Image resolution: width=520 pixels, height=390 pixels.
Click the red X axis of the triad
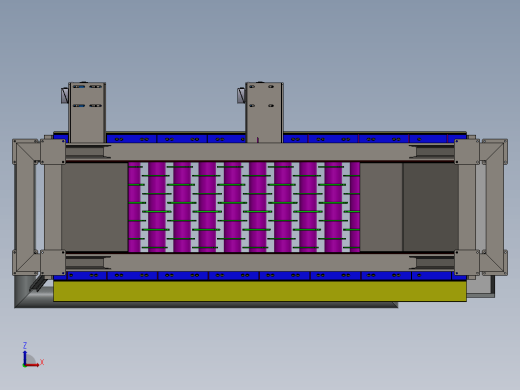[x=33, y=365]
